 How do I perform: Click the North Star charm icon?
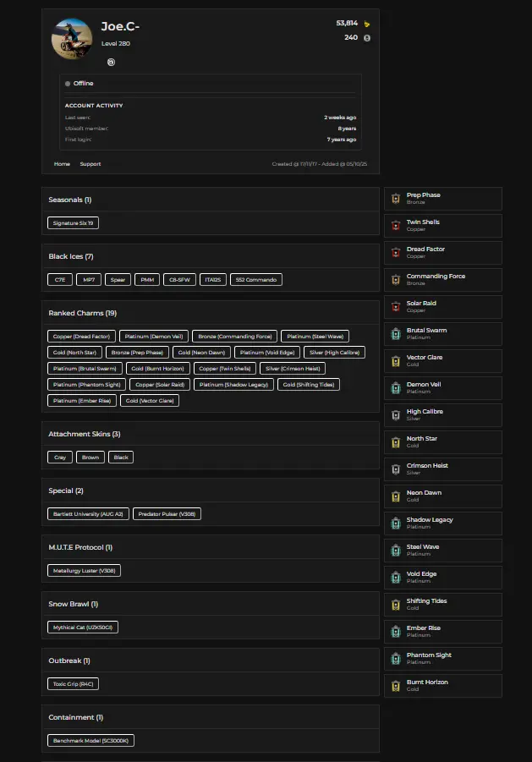(x=396, y=442)
